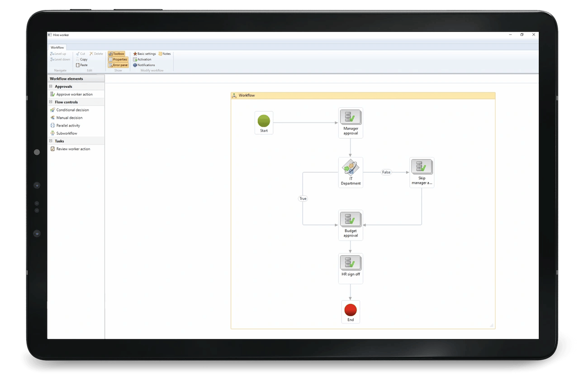The width and height of the screenshot is (588, 385).
Task: Click the Level down navigate button
Action: click(x=60, y=59)
